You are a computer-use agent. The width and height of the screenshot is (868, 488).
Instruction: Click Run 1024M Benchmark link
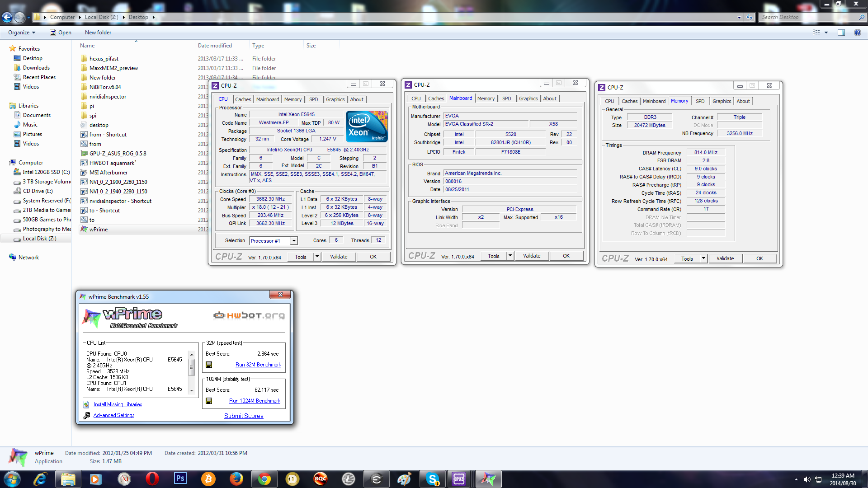tap(255, 401)
